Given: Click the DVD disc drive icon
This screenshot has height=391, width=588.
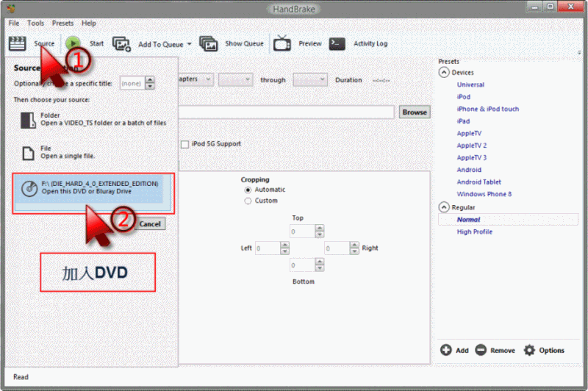Looking at the screenshot, I should pos(29,188).
